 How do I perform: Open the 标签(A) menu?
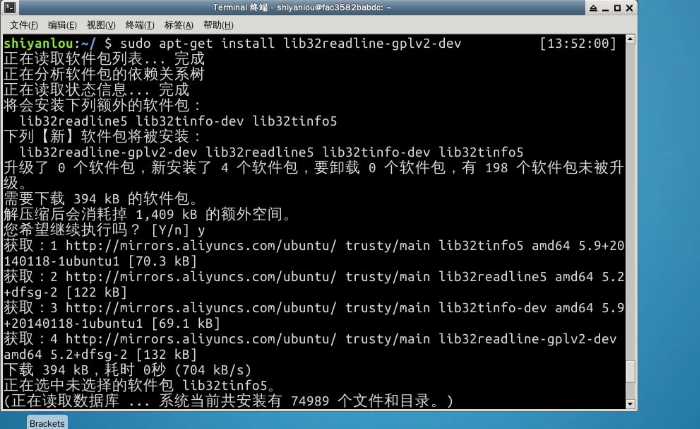point(179,25)
